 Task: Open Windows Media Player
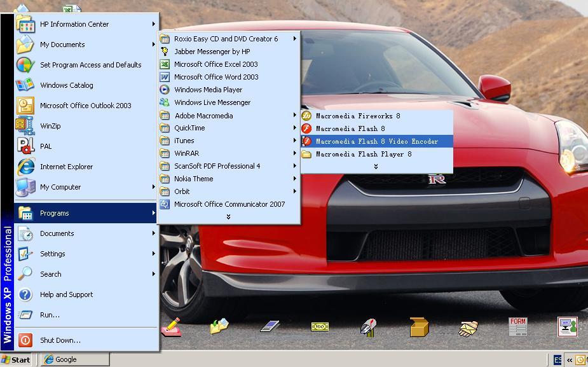click(x=229, y=90)
